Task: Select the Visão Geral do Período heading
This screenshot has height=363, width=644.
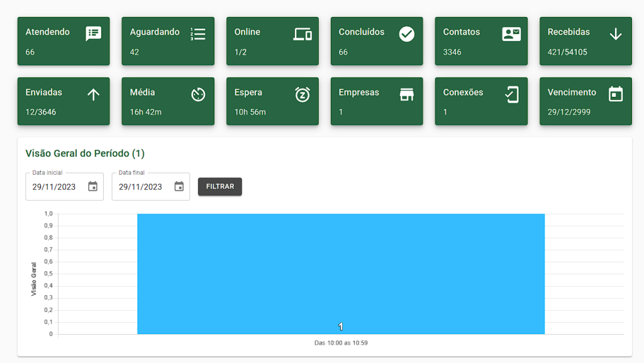Action: tap(85, 154)
